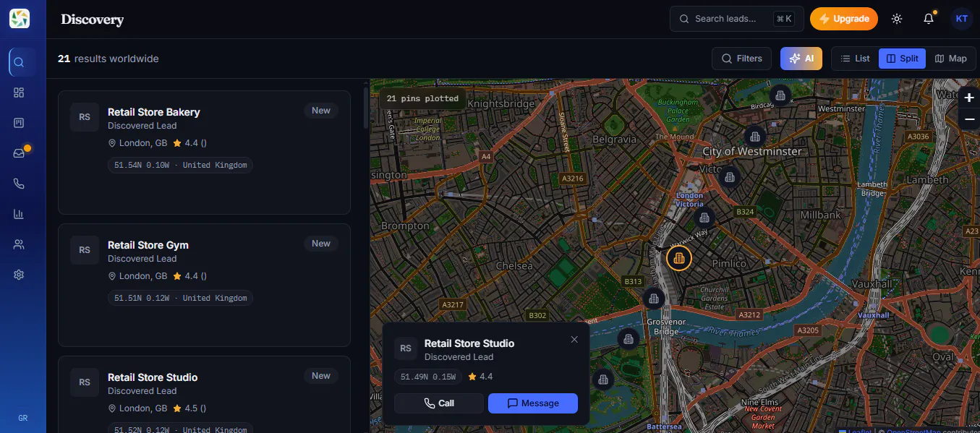
Task: Click the results list scrollbar
Action: [x=366, y=108]
